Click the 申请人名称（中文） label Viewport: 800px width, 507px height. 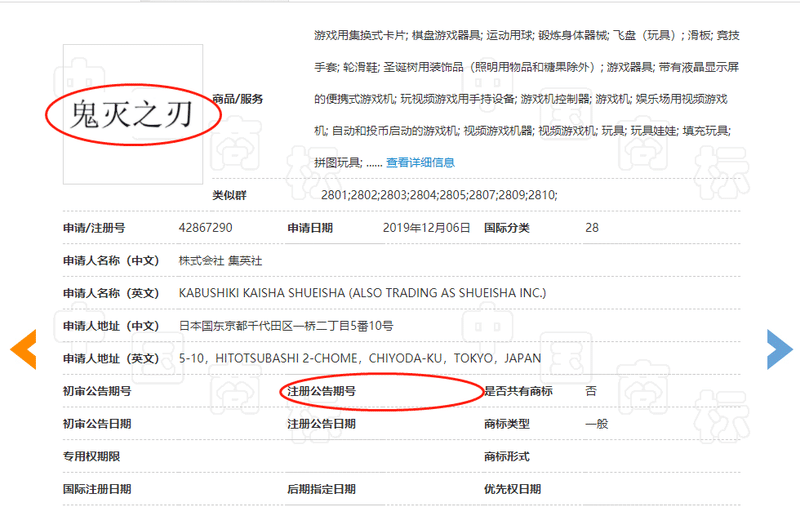click(x=111, y=261)
